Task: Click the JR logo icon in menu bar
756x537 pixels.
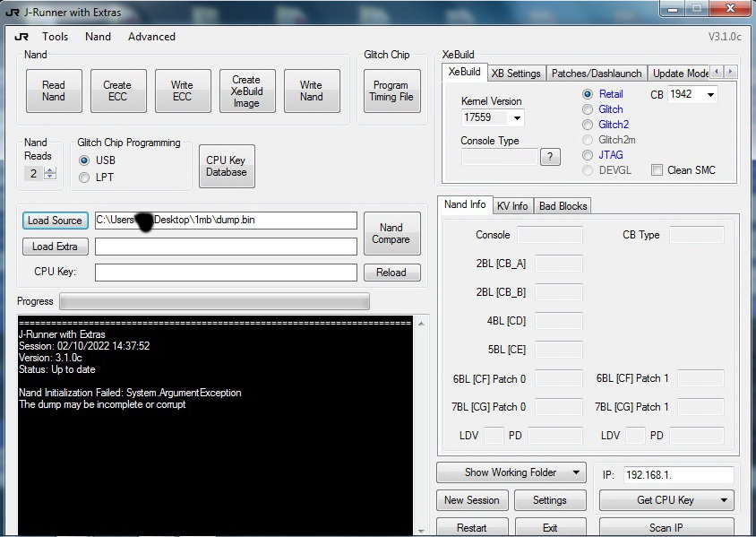Action: 21,37
